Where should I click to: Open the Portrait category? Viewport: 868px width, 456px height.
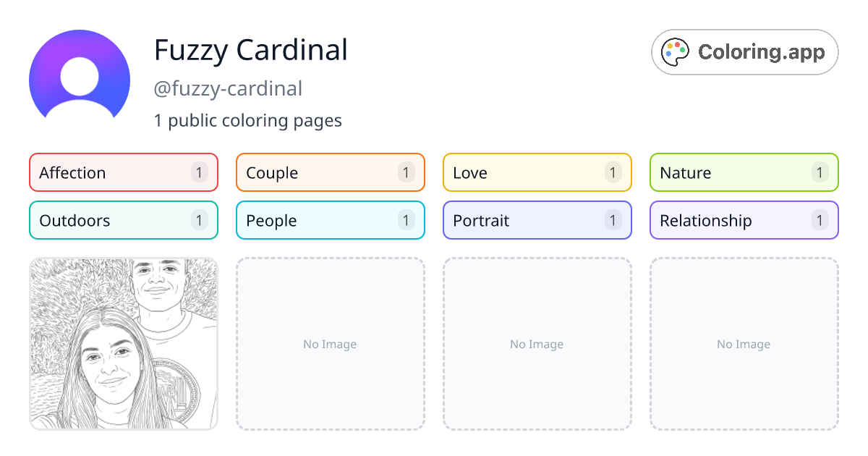pos(537,220)
